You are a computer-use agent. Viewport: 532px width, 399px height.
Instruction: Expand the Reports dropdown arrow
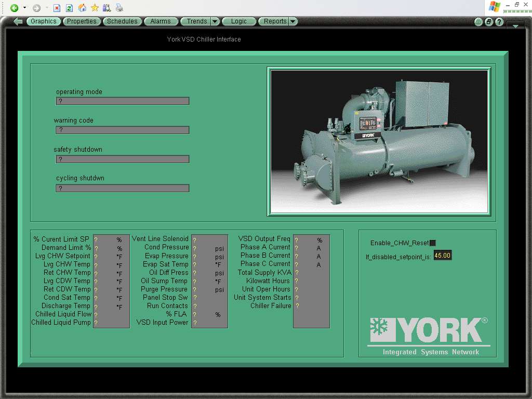coord(293,21)
